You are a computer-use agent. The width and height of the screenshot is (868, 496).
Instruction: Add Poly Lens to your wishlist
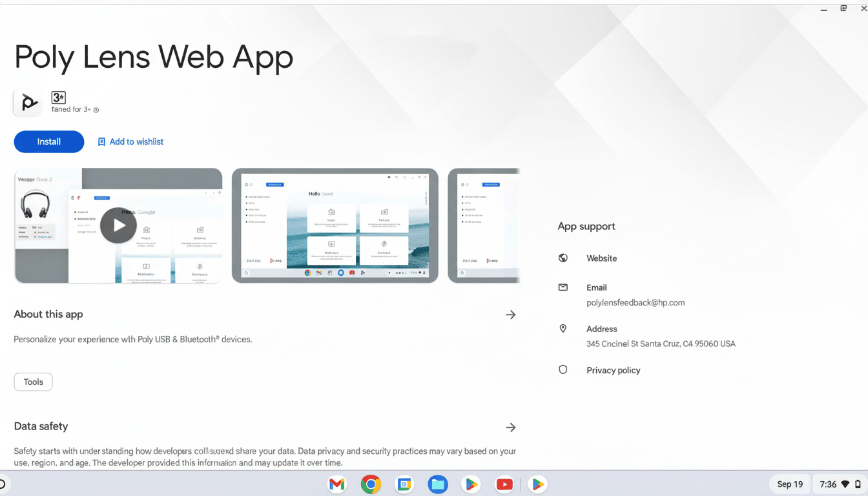[x=130, y=141]
